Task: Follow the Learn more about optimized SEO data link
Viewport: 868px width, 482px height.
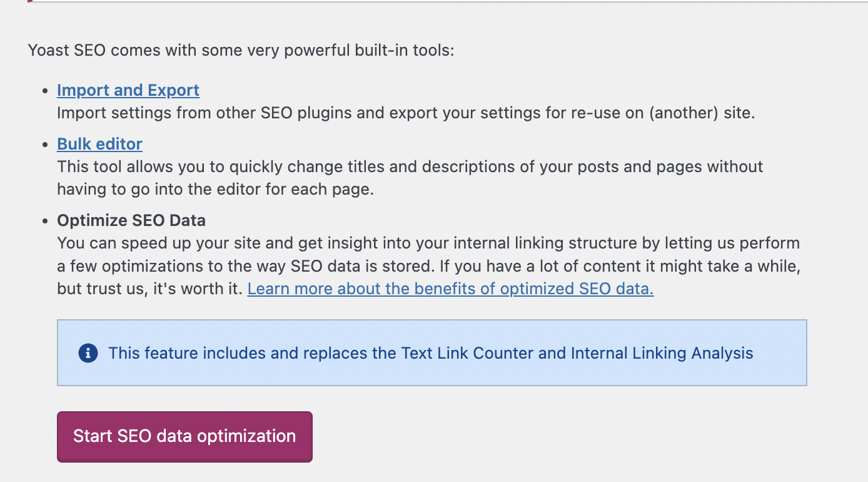Action: (x=450, y=289)
